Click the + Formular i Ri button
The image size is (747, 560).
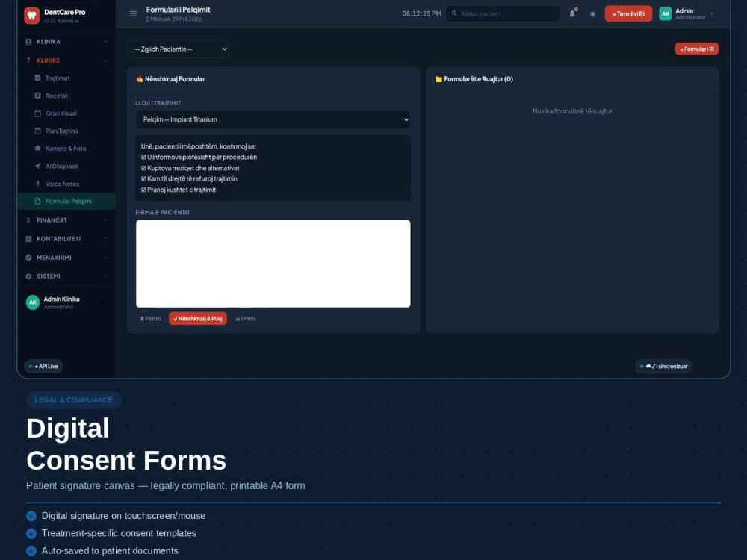[x=696, y=49]
